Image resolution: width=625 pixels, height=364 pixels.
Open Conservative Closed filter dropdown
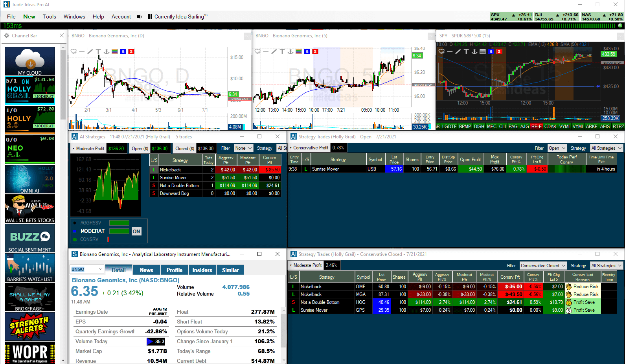543,266
